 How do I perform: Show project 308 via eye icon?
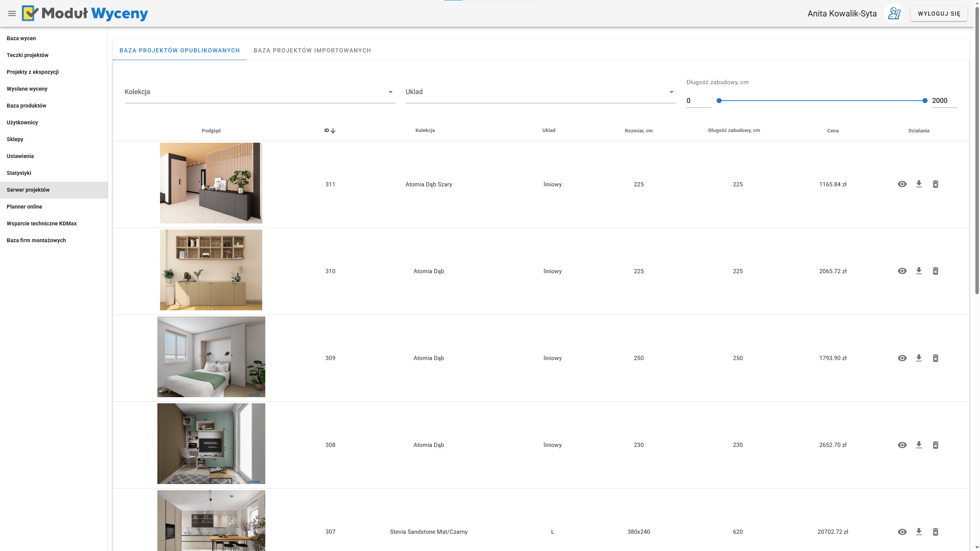point(902,445)
